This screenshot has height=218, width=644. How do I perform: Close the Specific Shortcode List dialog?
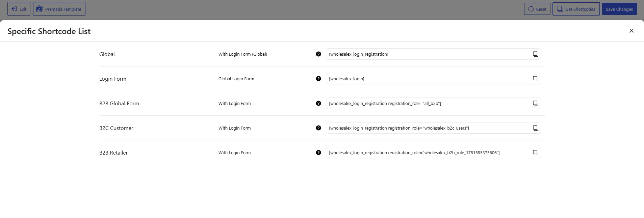click(631, 31)
